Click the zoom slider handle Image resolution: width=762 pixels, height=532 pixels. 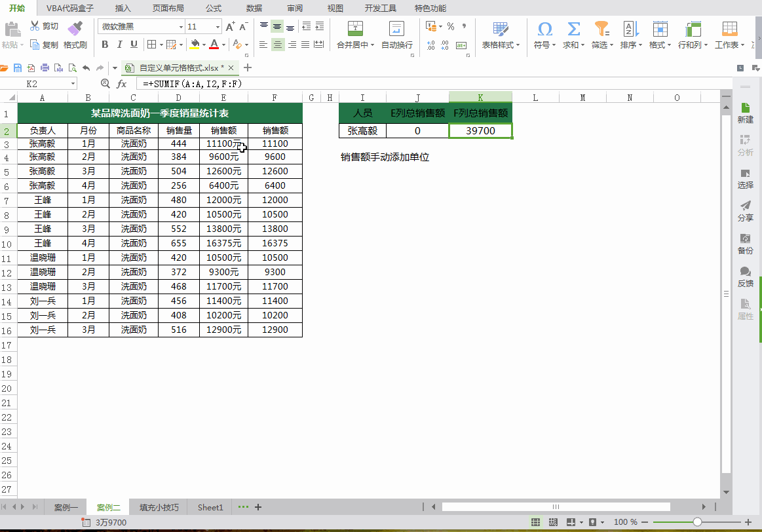697,522
